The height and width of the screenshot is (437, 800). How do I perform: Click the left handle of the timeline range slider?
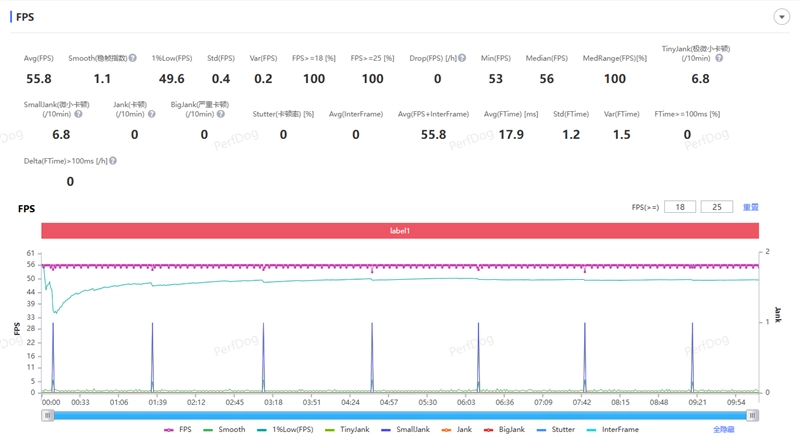point(47,415)
